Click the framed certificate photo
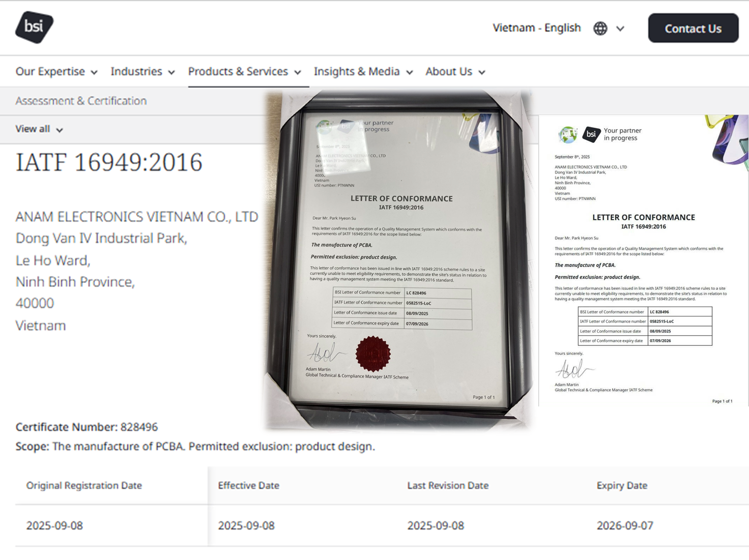Image resolution: width=749 pixels, height=560 pixels. (x=399, y=259)
